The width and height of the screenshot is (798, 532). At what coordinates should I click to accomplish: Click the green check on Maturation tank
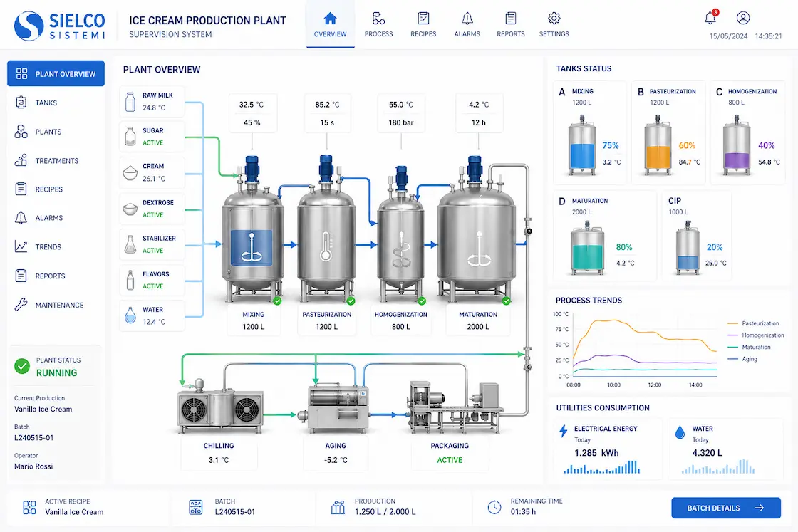pos(507,301)
